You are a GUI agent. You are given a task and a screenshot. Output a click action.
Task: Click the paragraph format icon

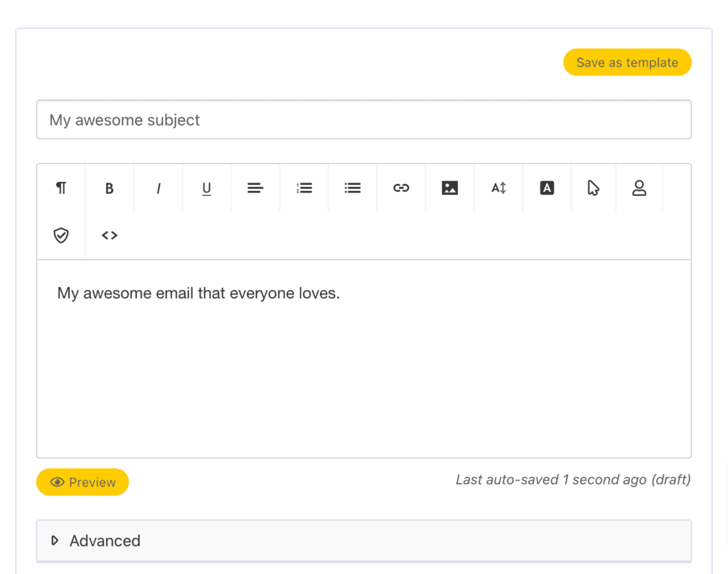click(61, 188)
